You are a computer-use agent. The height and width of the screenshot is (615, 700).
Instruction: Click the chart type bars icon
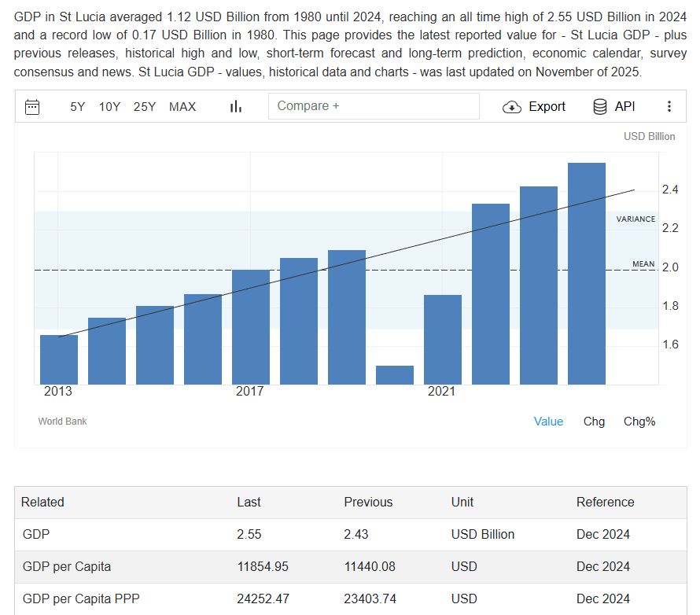tap(235, 107)
